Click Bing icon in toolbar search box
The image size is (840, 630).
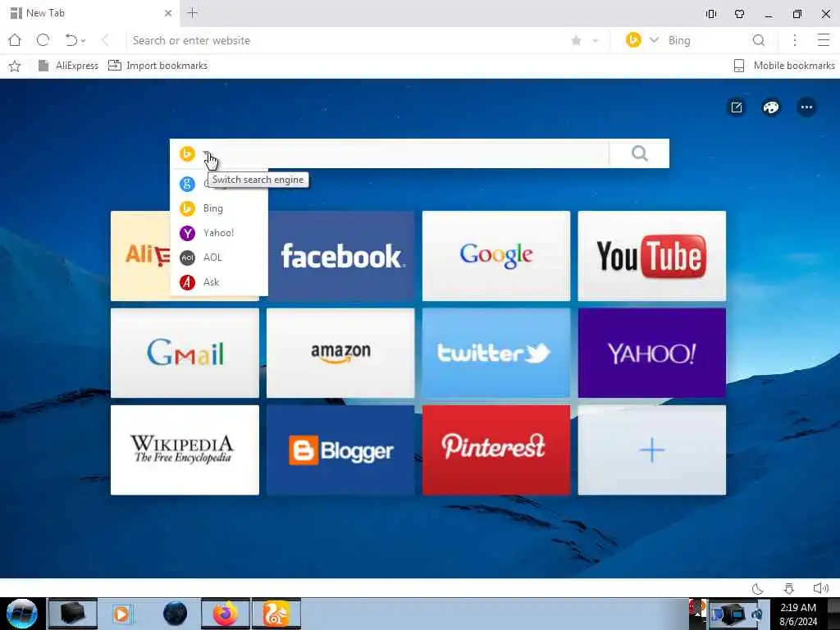pos(633,39)
